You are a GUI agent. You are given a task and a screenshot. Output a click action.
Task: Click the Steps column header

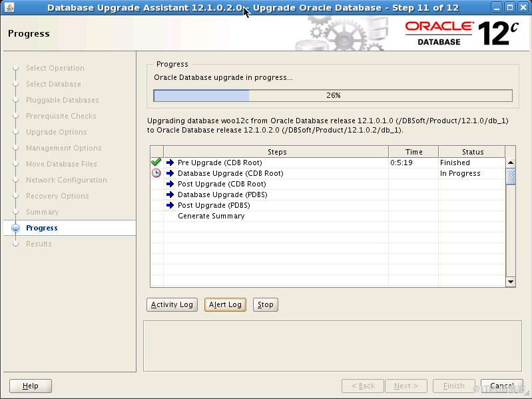276,152
